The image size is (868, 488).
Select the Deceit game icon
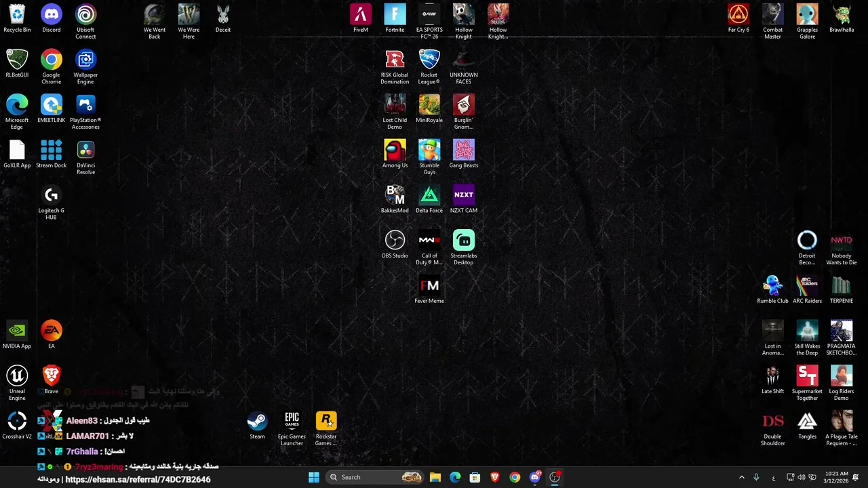coord(223,19)
